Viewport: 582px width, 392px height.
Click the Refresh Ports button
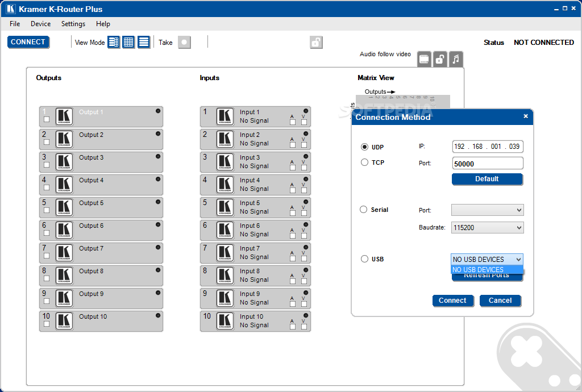pos(487,277)
